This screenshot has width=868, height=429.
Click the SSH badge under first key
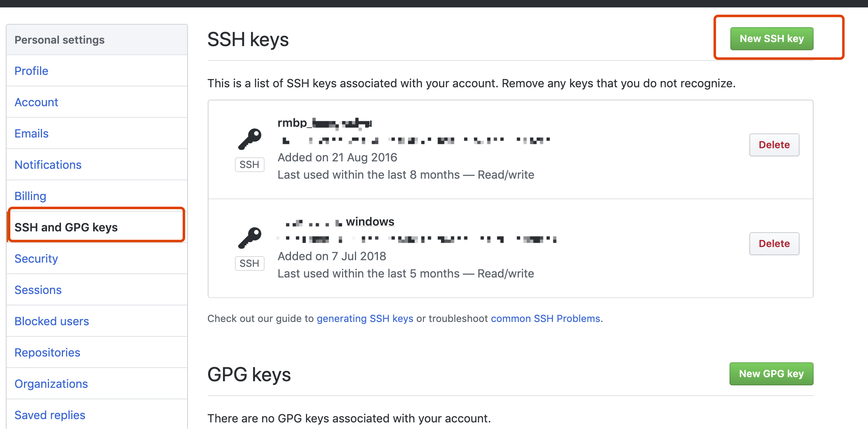pyautogui.click(x=249, y=165)
